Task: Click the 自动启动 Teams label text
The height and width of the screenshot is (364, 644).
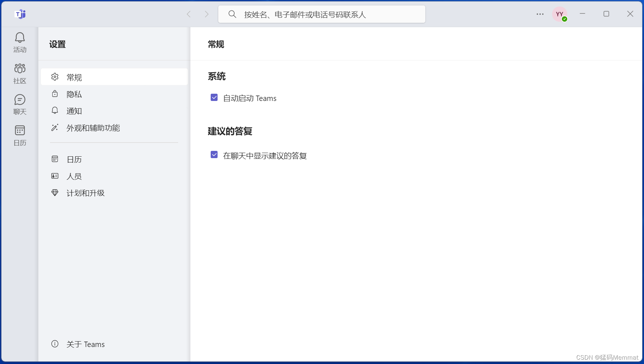Action: coord(250,98)
